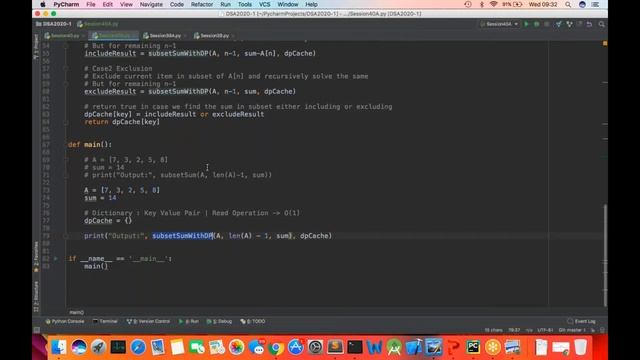
Task: Select the active Session40A.py editor tab
Action: pyautogui.click(x=114, y=36)
